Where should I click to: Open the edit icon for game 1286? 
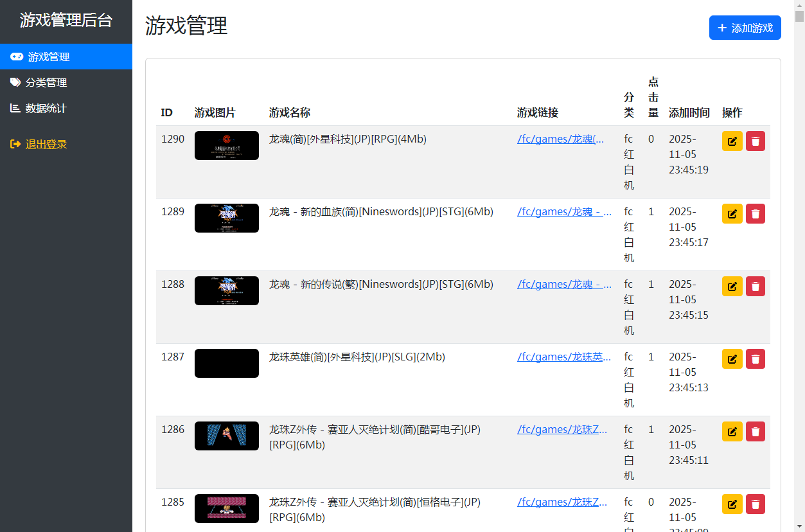(732, 431)
